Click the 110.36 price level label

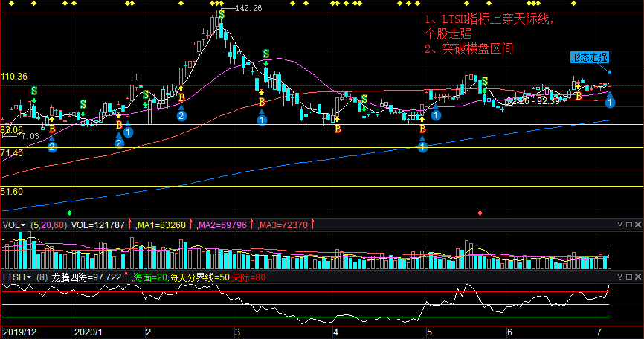pyautogui.click(x=15, y=77)
